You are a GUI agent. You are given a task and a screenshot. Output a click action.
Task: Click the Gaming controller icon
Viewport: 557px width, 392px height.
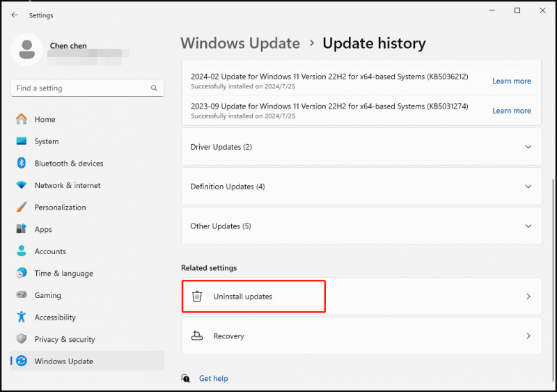(22, 295)
